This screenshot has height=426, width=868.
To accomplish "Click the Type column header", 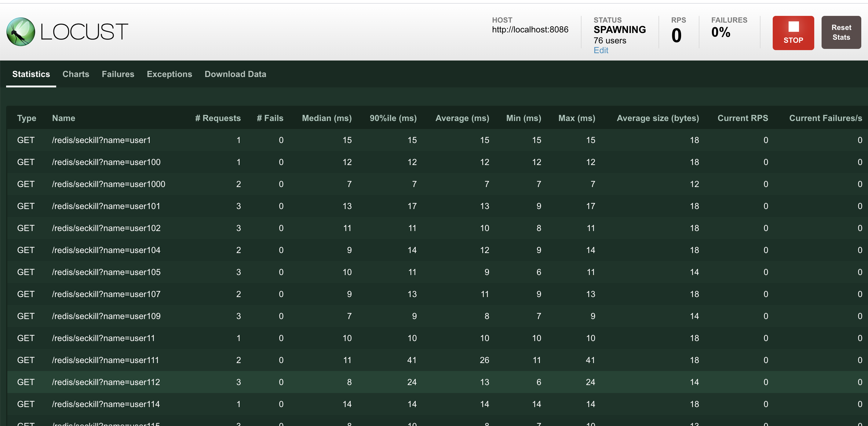I will point(27,118).
